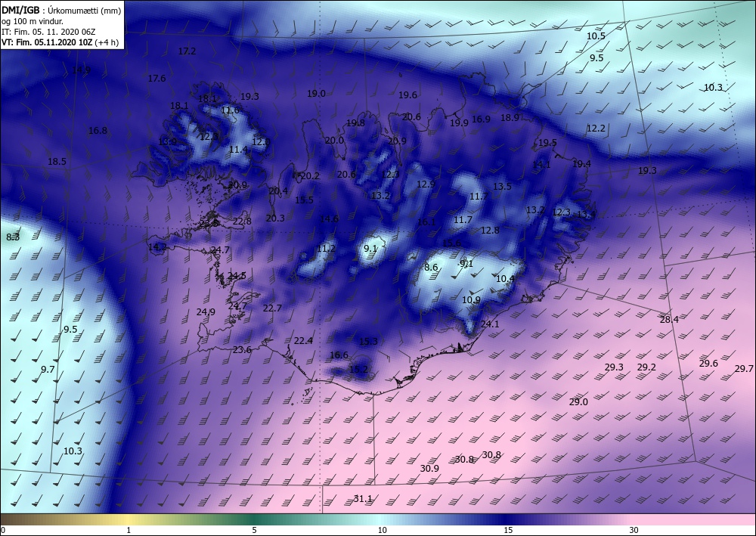Click the 24.9 value off the west coast

206,312
